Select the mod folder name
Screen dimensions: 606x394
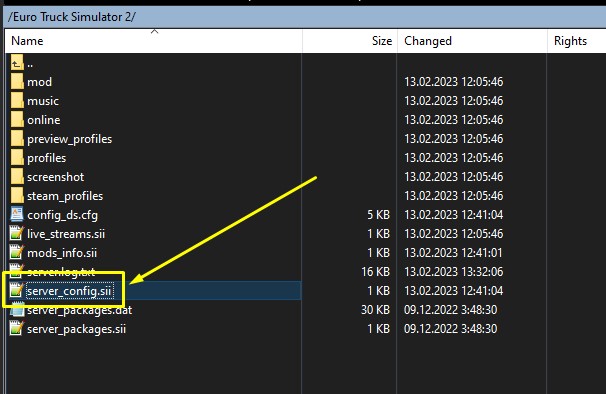coord(39,82)
